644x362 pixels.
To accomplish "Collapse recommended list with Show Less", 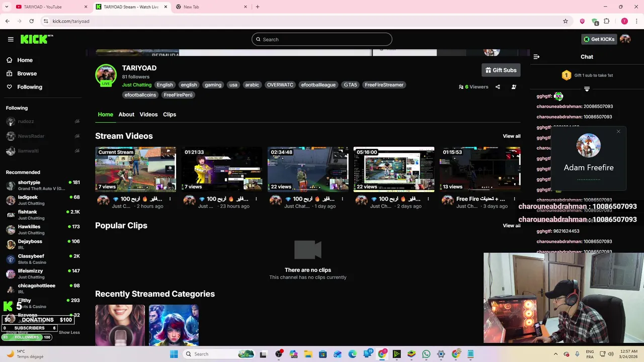I will point(69,332).
